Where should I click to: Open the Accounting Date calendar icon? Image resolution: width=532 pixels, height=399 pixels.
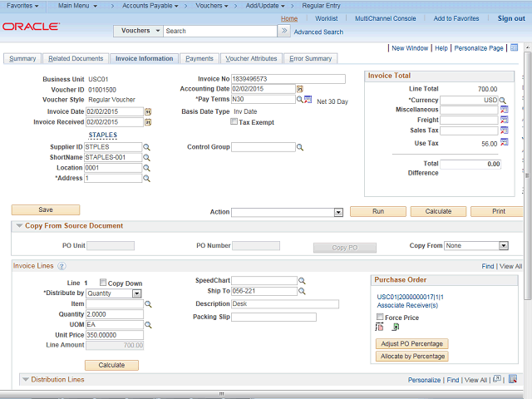tap(300, 89)
